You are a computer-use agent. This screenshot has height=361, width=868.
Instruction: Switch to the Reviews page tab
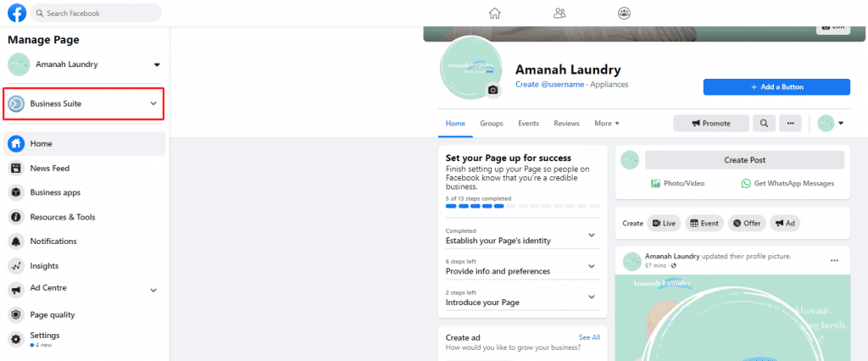[566, 124]
